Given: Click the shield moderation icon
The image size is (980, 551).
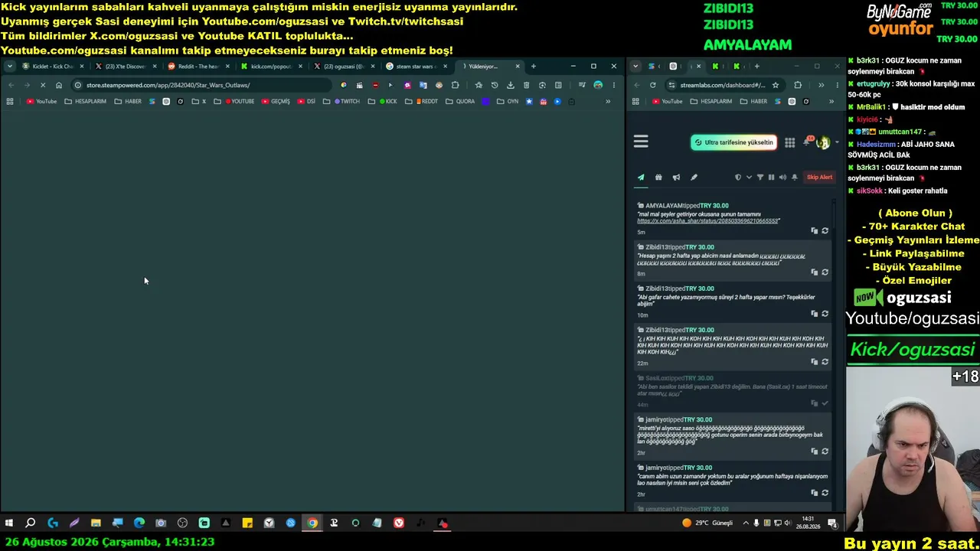Looking at the screenshot, I should 738,178.
